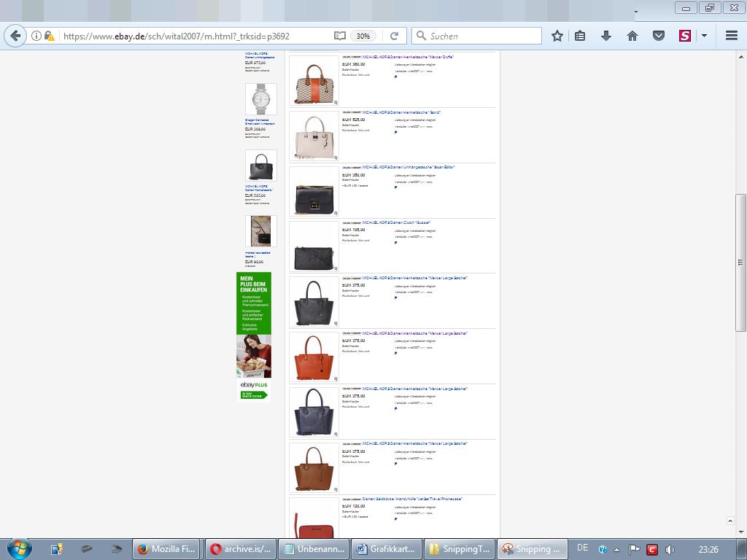Reload the current eBay page
The height and width of the screenshot is (560, 747).
coord(394,36)
